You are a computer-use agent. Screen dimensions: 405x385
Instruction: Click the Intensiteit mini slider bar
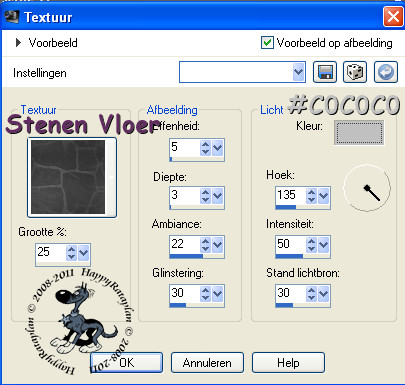pos(303,256)
